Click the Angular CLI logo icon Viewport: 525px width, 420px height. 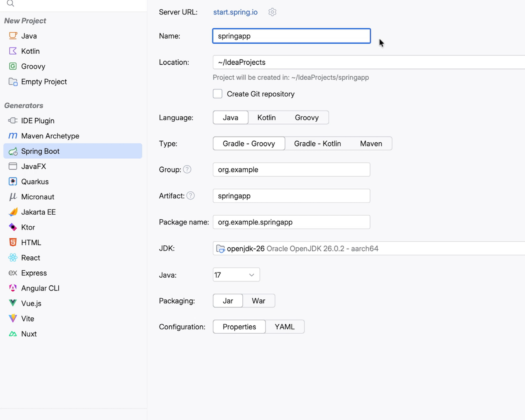pos(13,288)
